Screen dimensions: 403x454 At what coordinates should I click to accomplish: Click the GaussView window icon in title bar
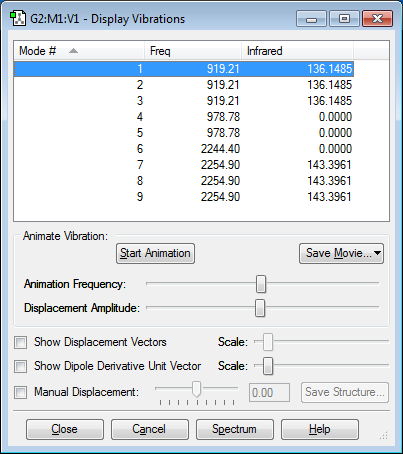pos(18,19)
